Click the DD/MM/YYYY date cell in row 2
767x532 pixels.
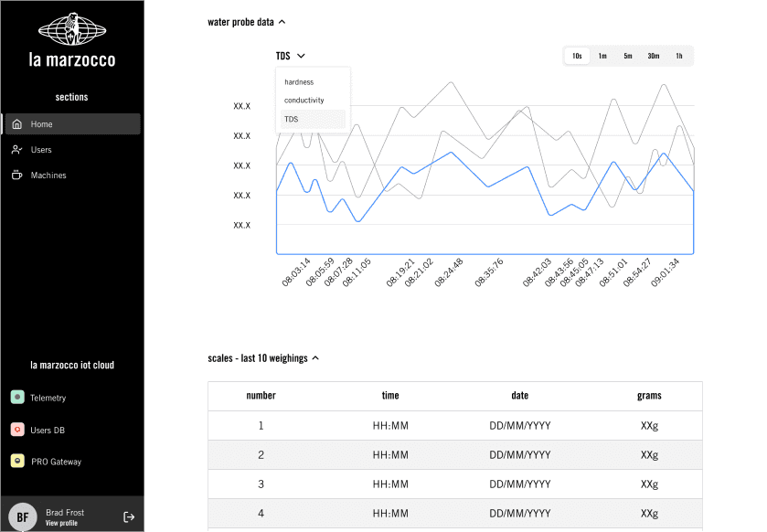coord(520,454)
